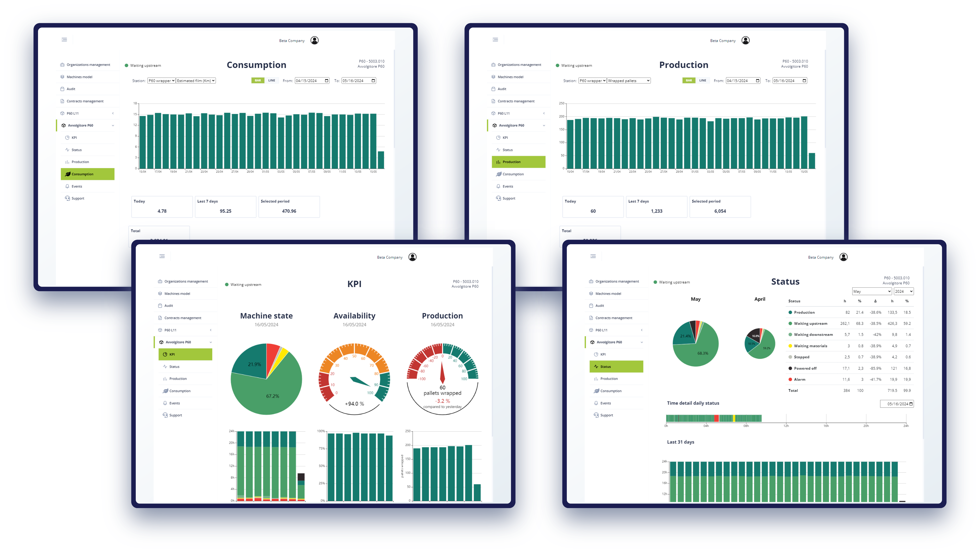Expand P60 L11 chevron in KPI sidebar
This screenshot has height=553, width=980.
(x=211, y=330)
